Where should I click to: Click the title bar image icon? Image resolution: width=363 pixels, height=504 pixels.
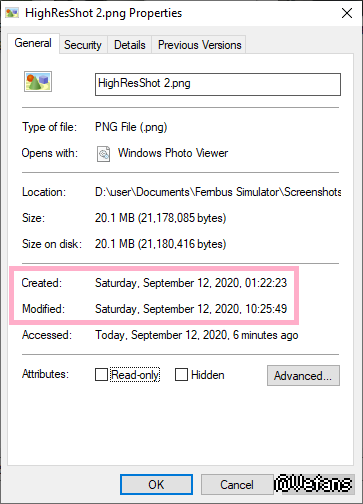click(x=12, y=13)
